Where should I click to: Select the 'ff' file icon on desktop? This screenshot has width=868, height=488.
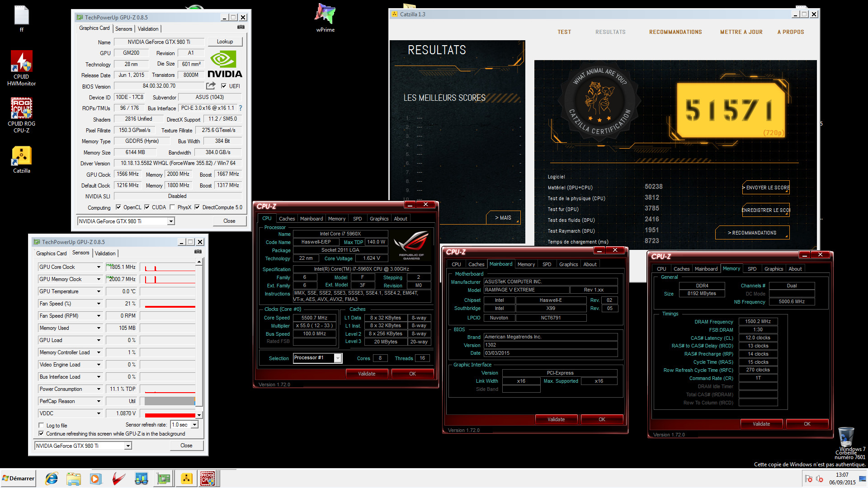tap(21, 19)
